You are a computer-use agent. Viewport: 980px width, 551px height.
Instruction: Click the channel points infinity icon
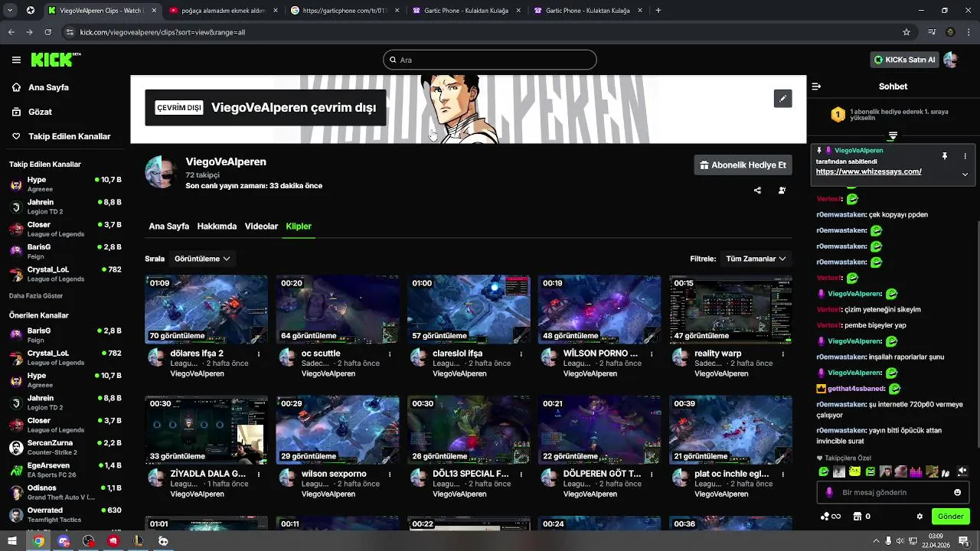[831, 517]
